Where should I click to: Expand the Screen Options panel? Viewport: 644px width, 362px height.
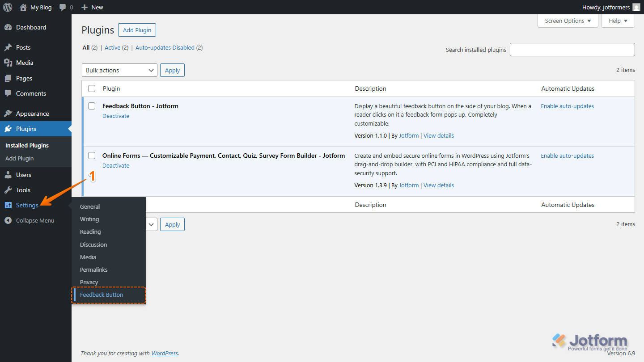pos(568,21)
